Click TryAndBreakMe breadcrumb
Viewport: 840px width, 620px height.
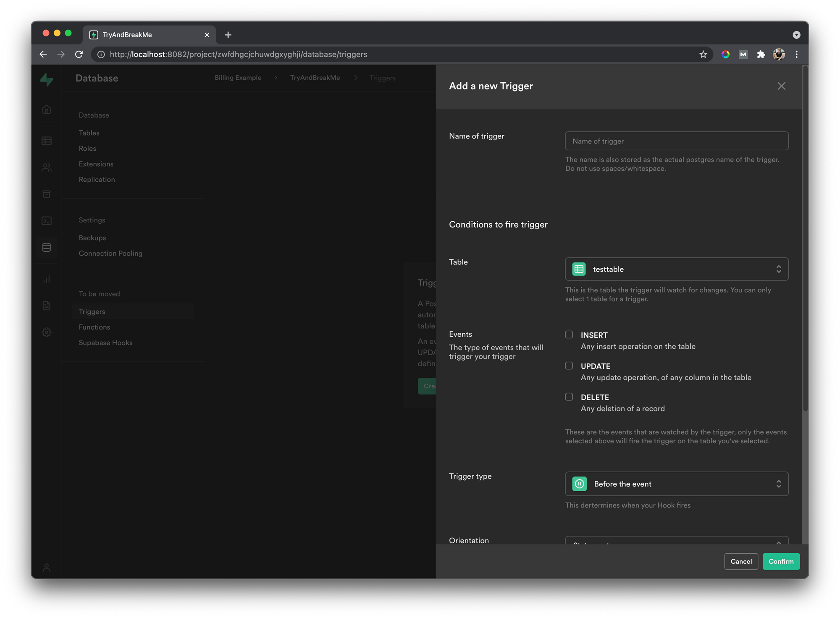(x=315, y=78)
